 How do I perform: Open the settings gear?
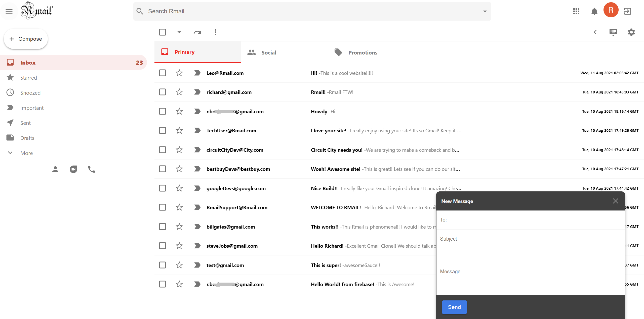click(631, 32)
